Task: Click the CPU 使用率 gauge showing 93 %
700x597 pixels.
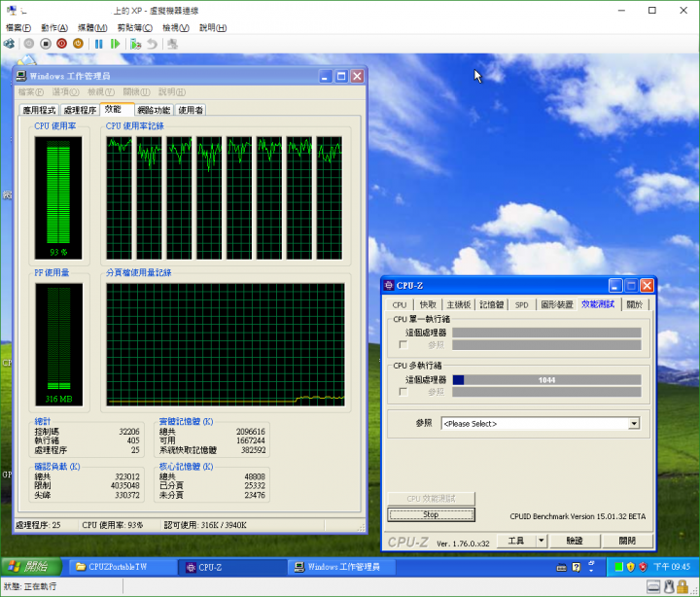Action: pyautogui.click(x=58, y=197)
